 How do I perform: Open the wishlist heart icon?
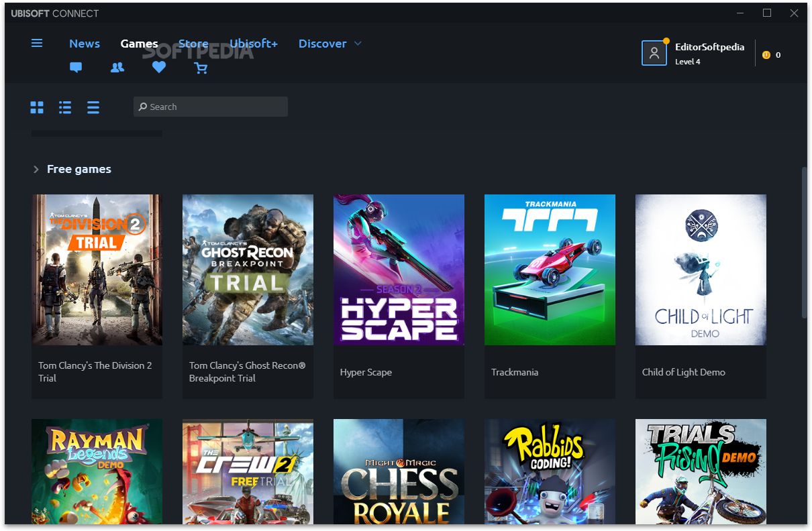click(159, 68)
